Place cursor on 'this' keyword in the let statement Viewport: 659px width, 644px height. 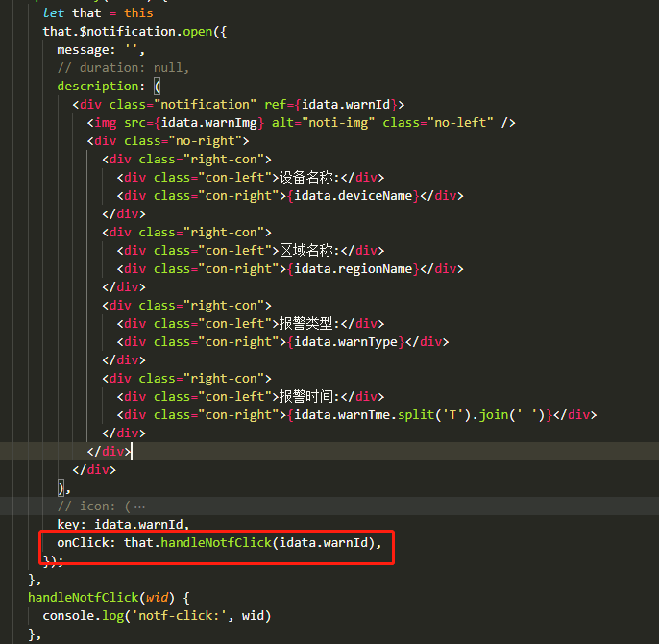tap(138, 13)
